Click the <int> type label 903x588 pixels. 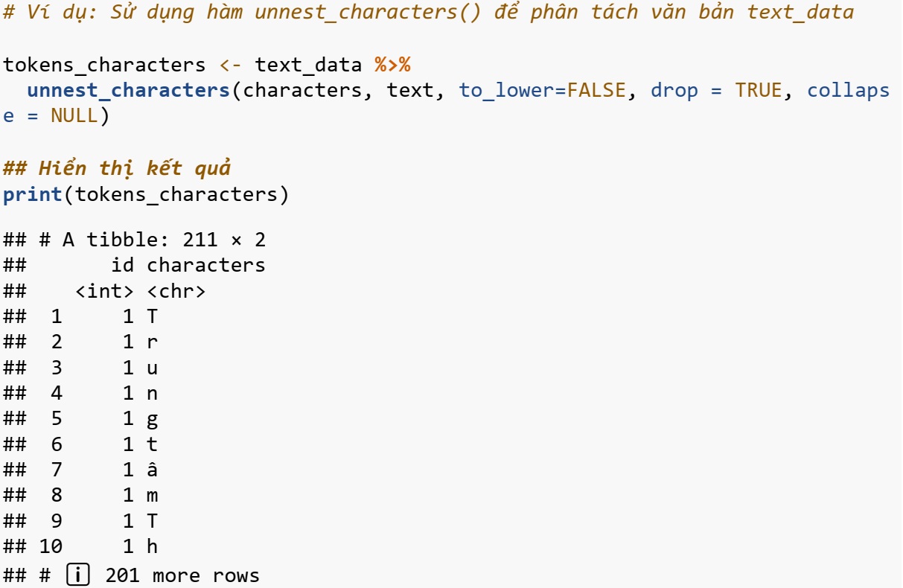(104, 292)
